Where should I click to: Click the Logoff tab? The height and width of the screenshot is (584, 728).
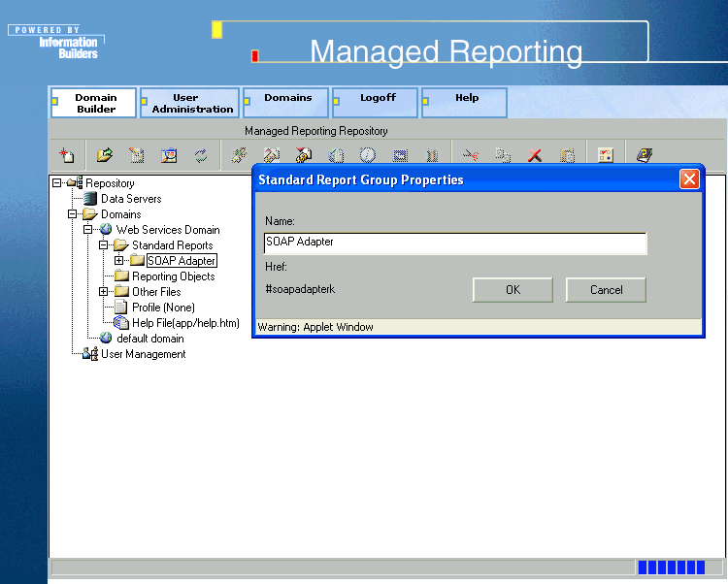pyautogui.click(x=375, y=103)
